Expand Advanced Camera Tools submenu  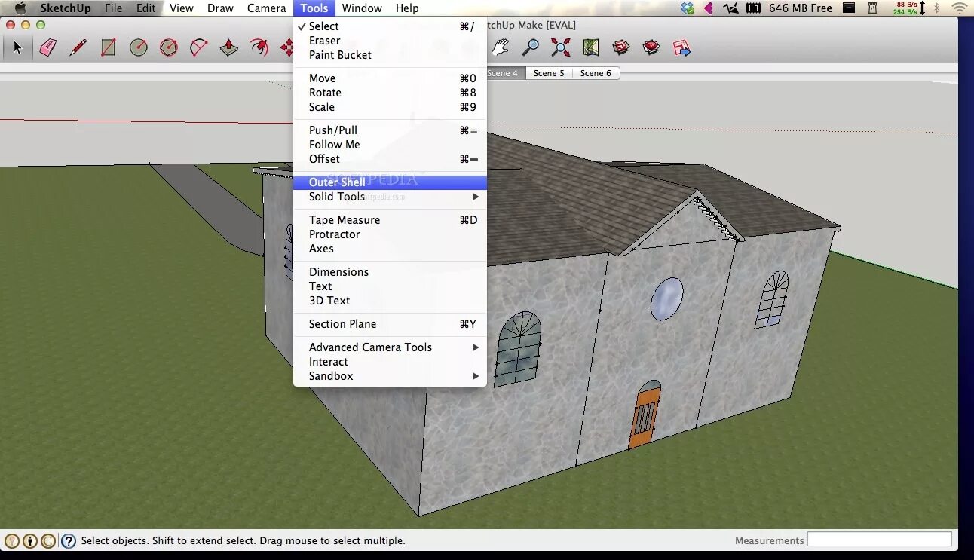point(390,347)
